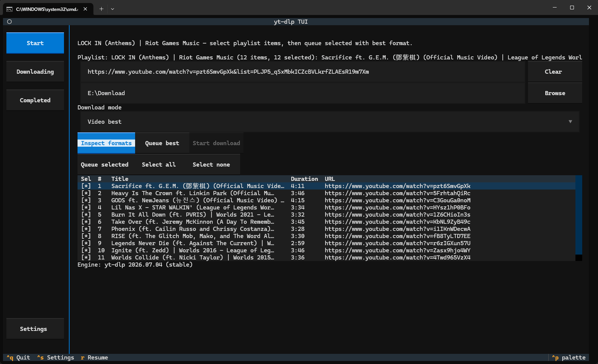Open the Start section in the sidebar

tap(35, 43)
